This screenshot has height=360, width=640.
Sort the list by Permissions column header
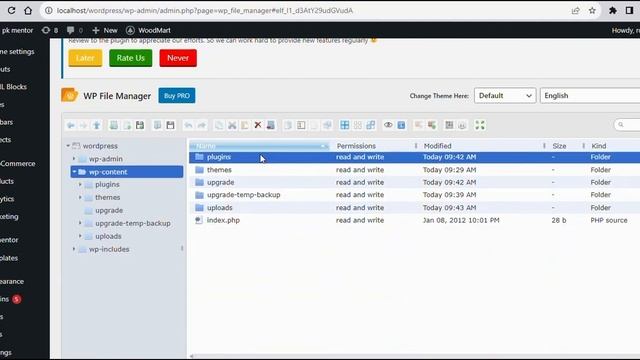point(356,146)
